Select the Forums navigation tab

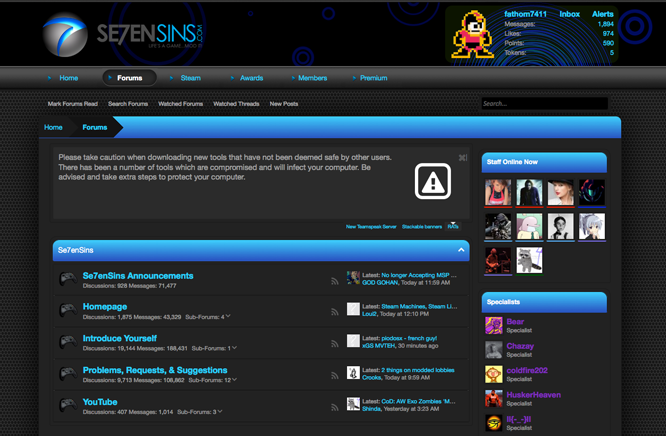[x=130, y=78]
